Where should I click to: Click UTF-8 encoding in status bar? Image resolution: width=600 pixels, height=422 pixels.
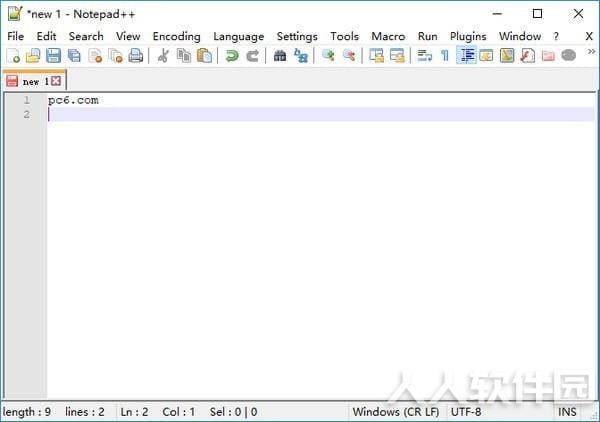click(466, 412)
